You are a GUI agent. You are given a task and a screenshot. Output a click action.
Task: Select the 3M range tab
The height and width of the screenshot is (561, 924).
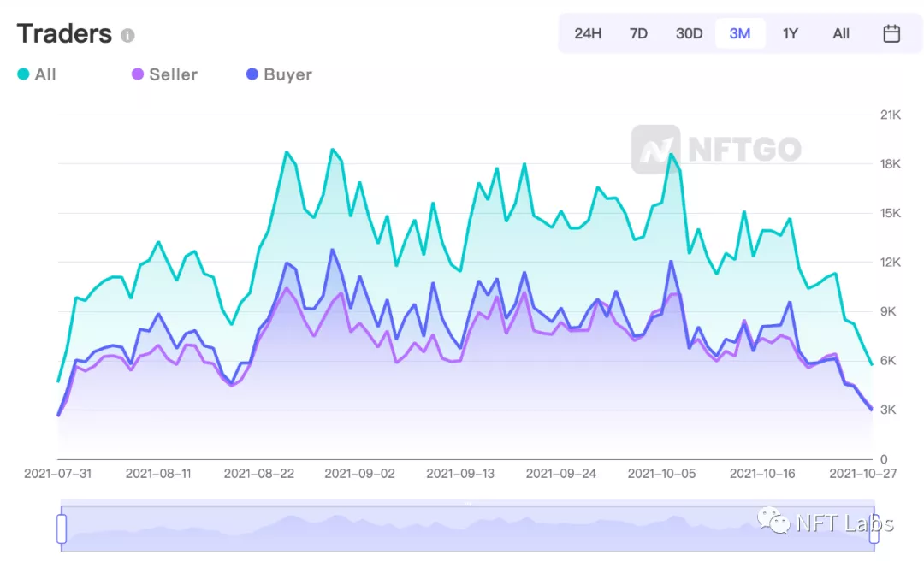click(740, 33)
